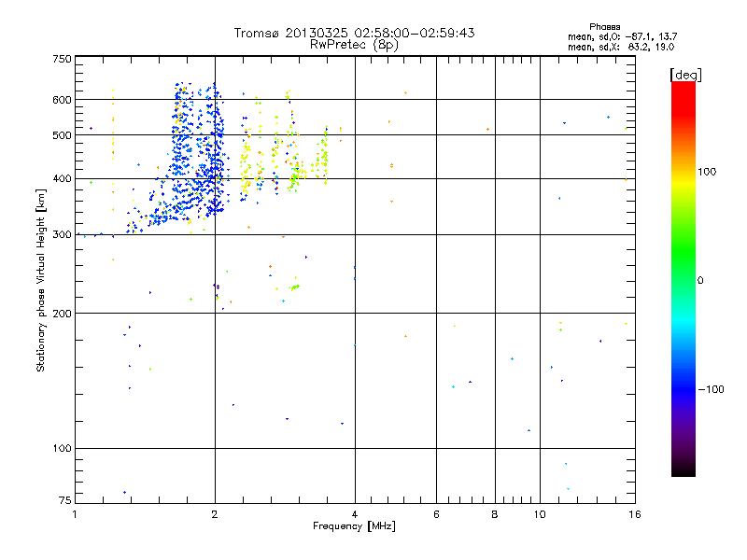Click the y-axis tick label '200'
Viewport: 747px width, 560px height.
pyautogui.click(x=62, y=314)
